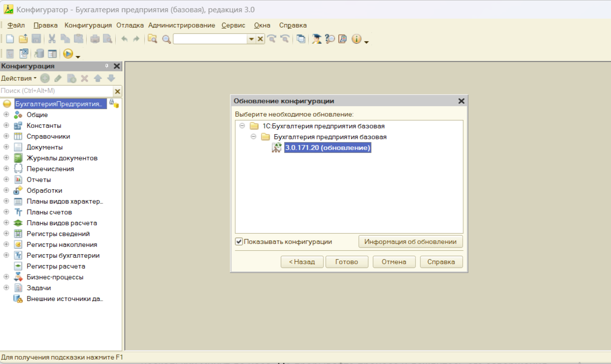Click the Open file toolbar icon

coord(23,39)
